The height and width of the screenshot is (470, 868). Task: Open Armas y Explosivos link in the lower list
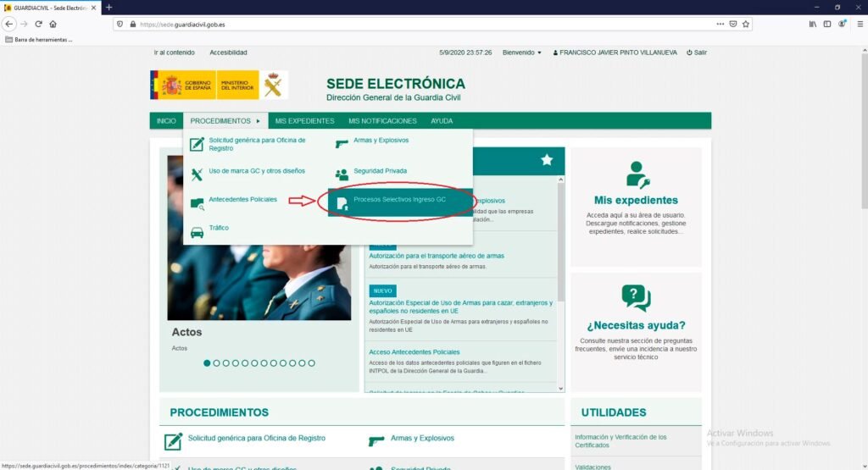[x=422, y=438]
